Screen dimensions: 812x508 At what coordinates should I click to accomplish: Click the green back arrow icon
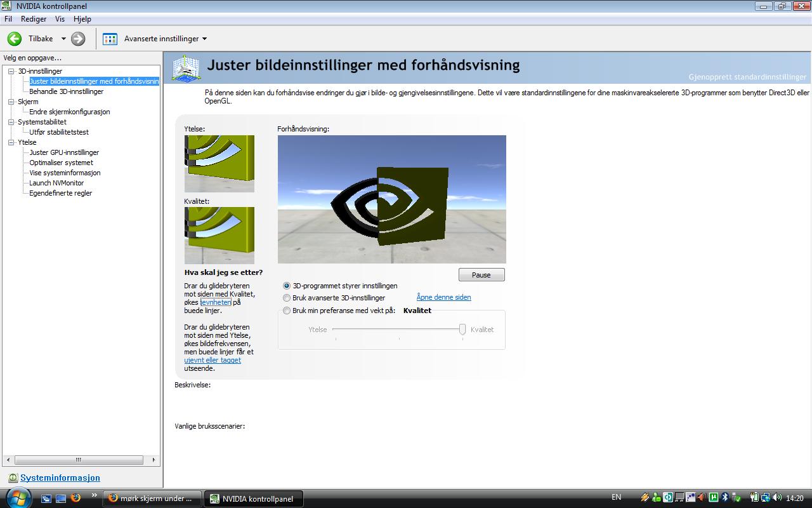tap(14, 39)
